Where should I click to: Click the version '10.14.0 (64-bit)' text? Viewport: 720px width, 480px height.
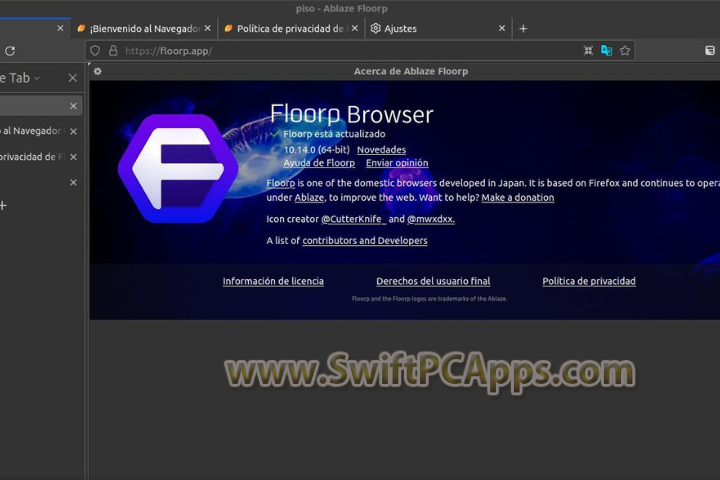click(316, 150)
